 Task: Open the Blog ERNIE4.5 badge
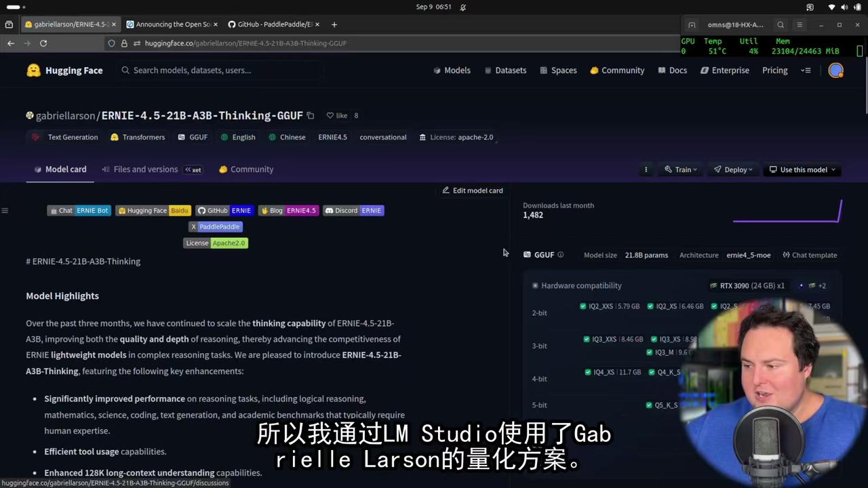[288, 211]
